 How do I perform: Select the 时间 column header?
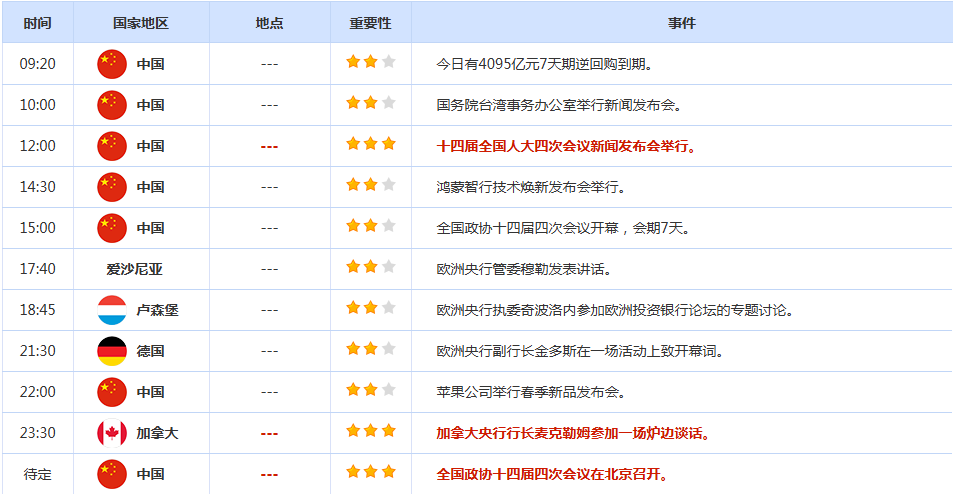tap(38, 23)
